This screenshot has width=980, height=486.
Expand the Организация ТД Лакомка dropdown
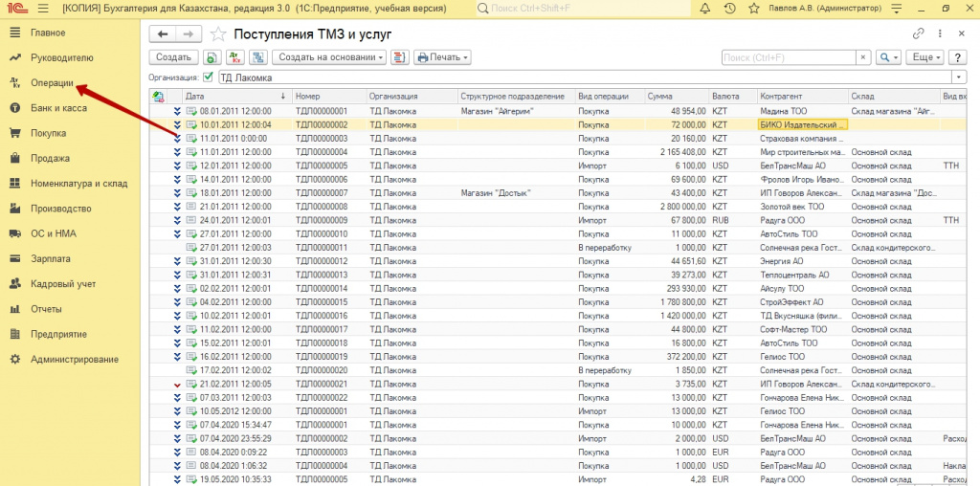959,77
